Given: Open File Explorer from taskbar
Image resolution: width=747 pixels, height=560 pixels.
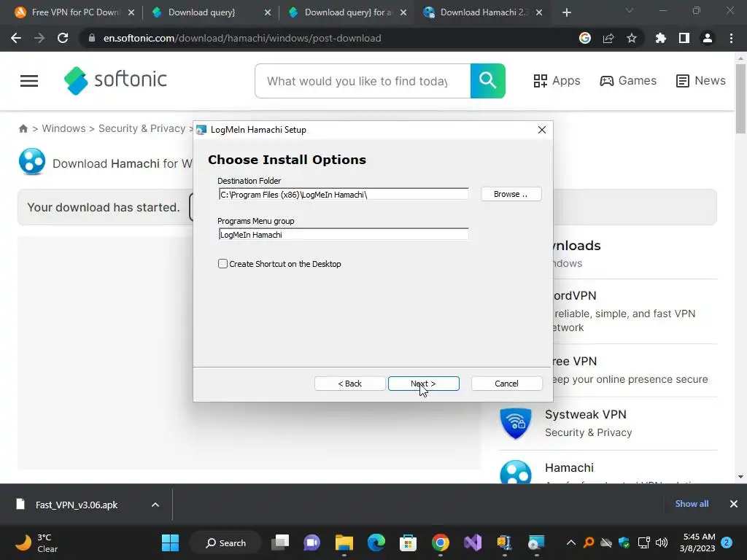Looking at the screenshot, I should tap(344, 542).
